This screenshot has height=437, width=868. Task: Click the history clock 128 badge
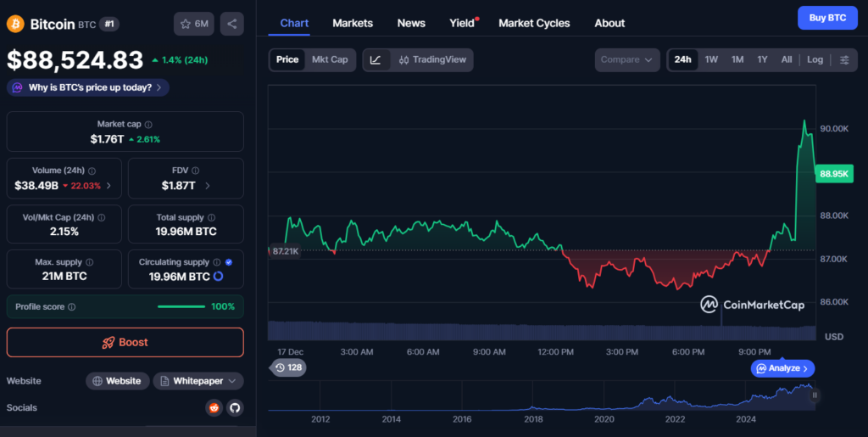[x=288, y=367]
